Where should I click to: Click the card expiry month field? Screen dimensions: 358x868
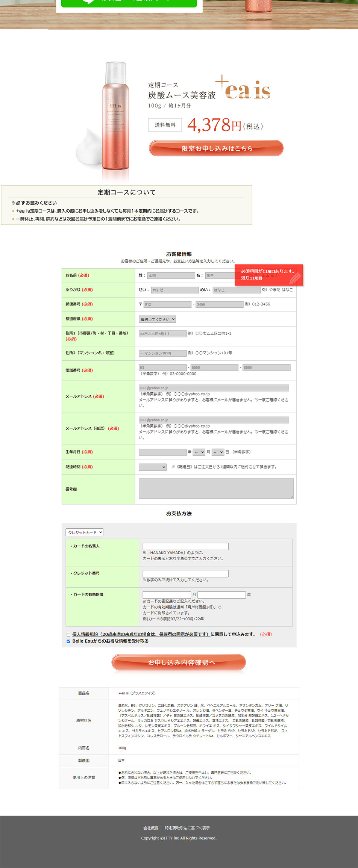point(167,595)
